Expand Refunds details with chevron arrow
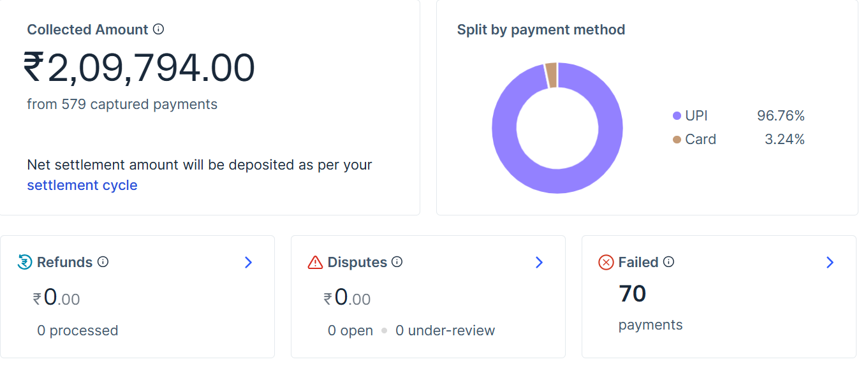Viewport: 868px width, 378px height. click(x=248, y=263)
